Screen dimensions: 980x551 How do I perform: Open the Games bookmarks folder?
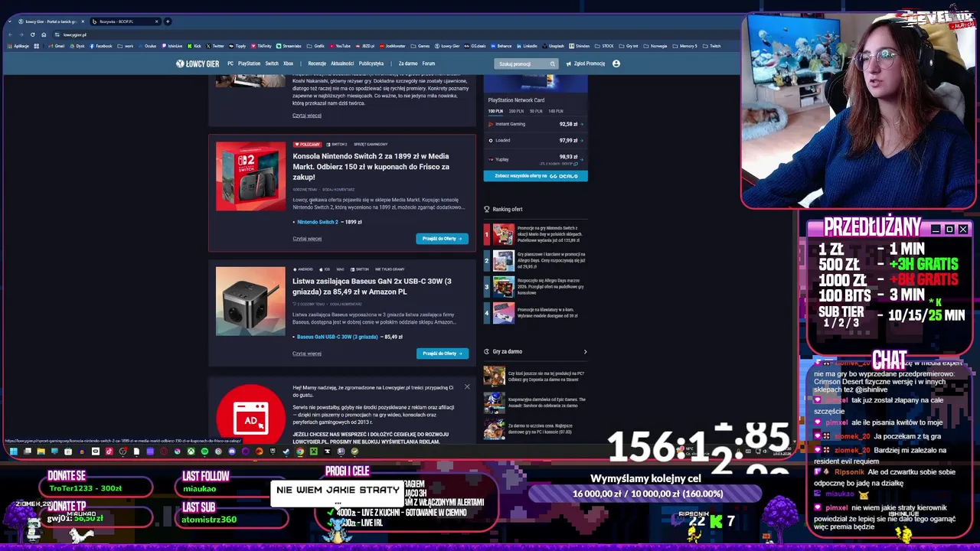(421, 46)
